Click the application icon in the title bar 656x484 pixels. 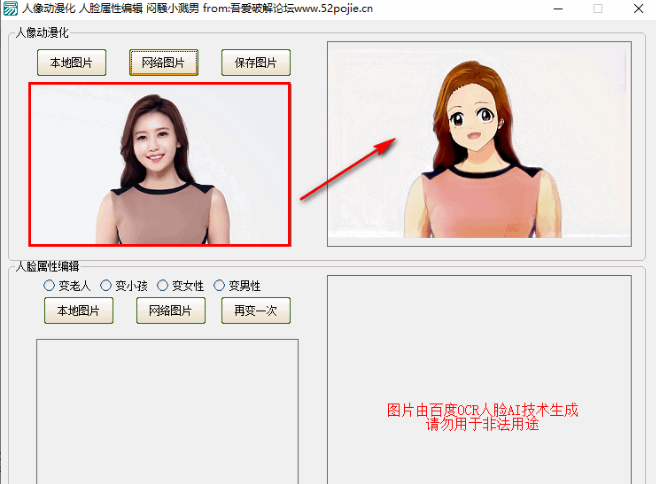coord(10,8)
